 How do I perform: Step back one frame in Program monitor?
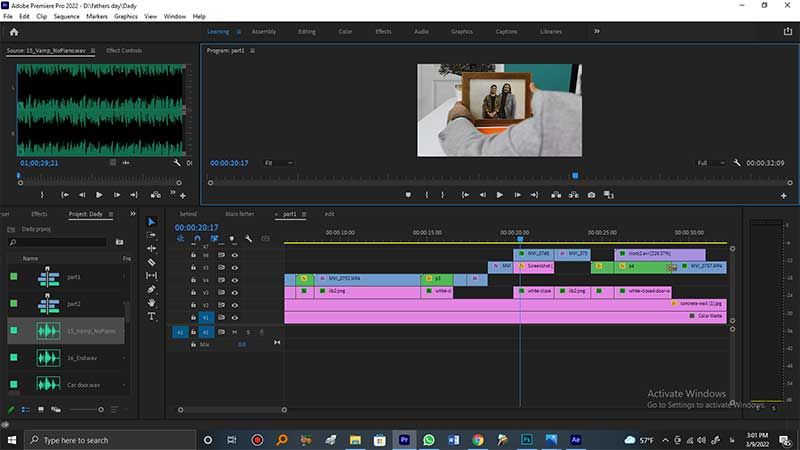point(483,195)
